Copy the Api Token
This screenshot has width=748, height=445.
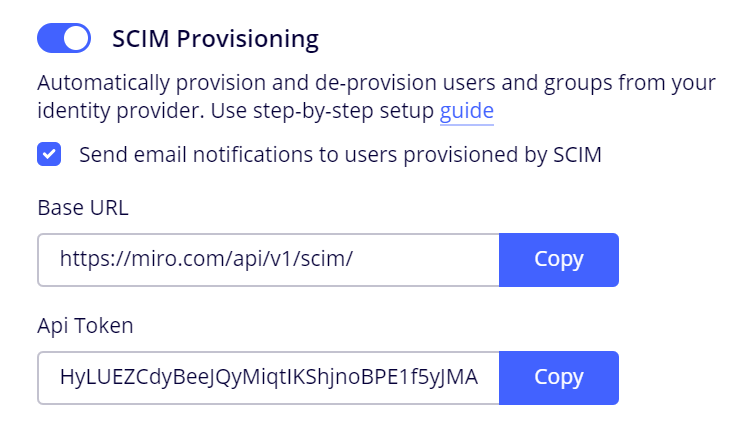click(x=558, y=377)
